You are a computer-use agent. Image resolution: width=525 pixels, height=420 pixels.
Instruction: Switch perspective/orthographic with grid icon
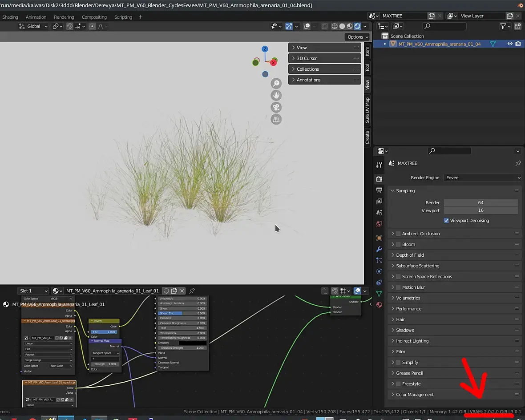(276, 119)
